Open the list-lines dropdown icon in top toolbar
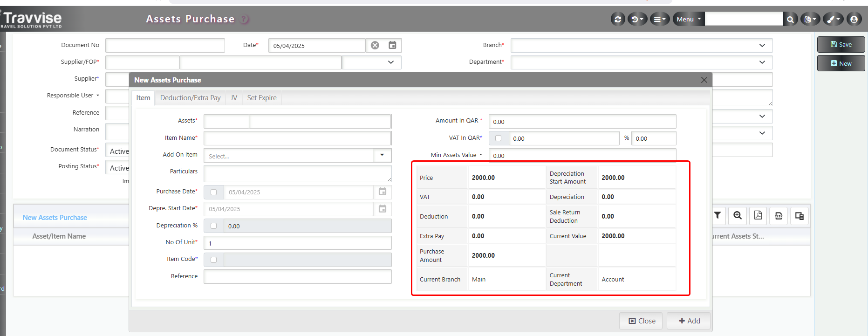Viewport: 868px width, 336px height. [660, 19]
